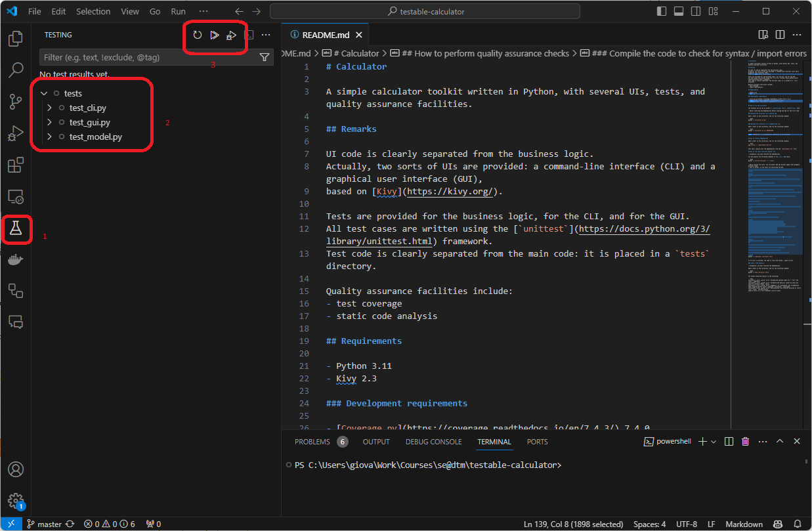Screen dimensions: 812x531
Task: Open the Go menu
Action: (x=155, y=11)
